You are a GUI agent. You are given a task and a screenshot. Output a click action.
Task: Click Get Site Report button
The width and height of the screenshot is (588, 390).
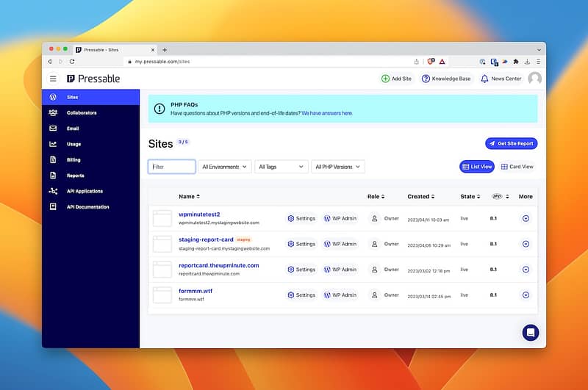point(511,143)
